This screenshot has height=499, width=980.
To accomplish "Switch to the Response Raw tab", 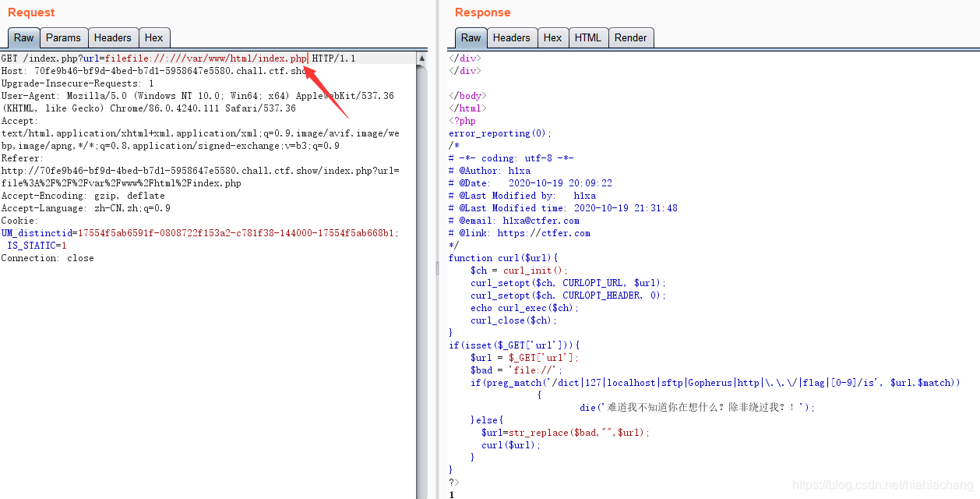I will pyautogui.click(x=471, y=37).
